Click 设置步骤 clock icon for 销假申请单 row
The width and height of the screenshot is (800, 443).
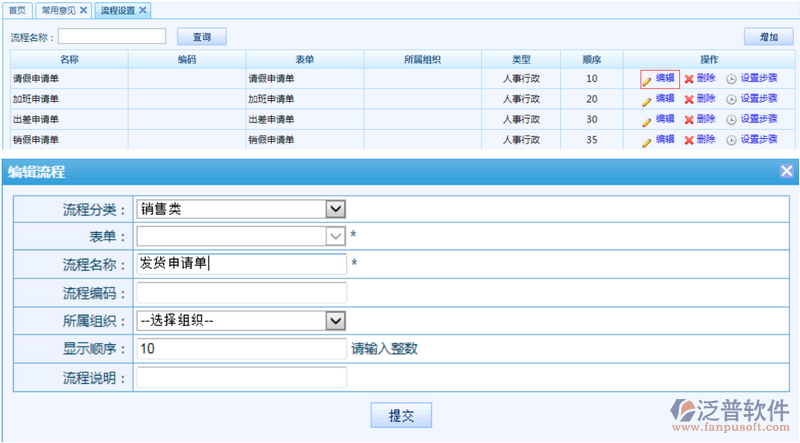tap(731, 140)
